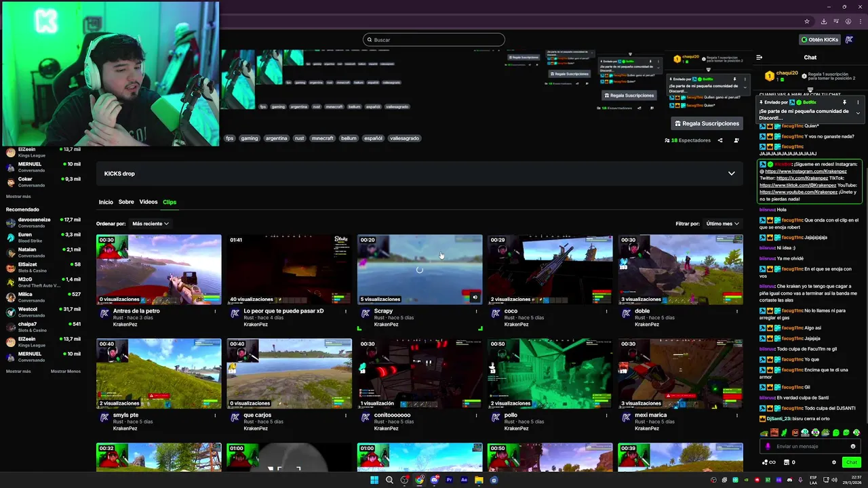Switch to the Videos tab

coord(149,202)
